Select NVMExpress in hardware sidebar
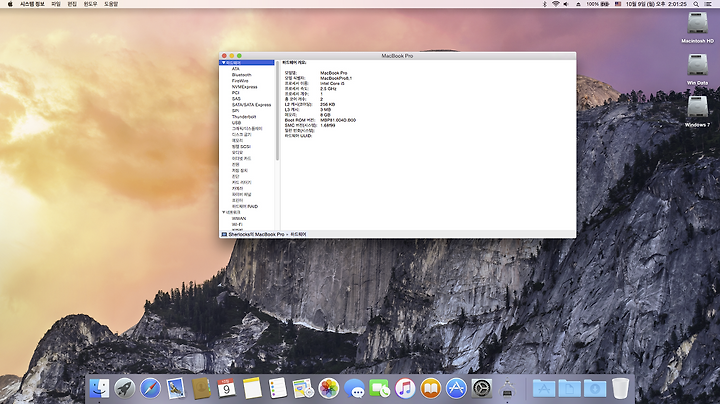 tap(244, 87)
